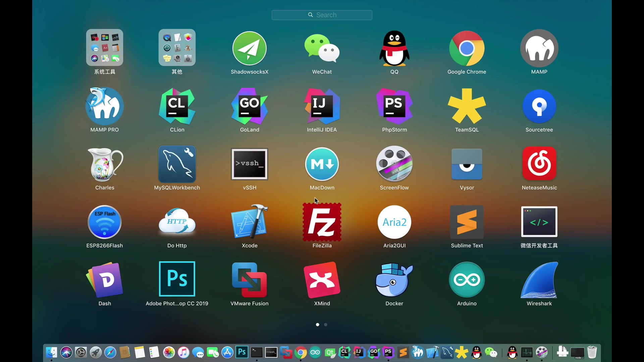
Task: Launch Google Chrome from the Launchpad grid
Action: click(x=467, y=48)
